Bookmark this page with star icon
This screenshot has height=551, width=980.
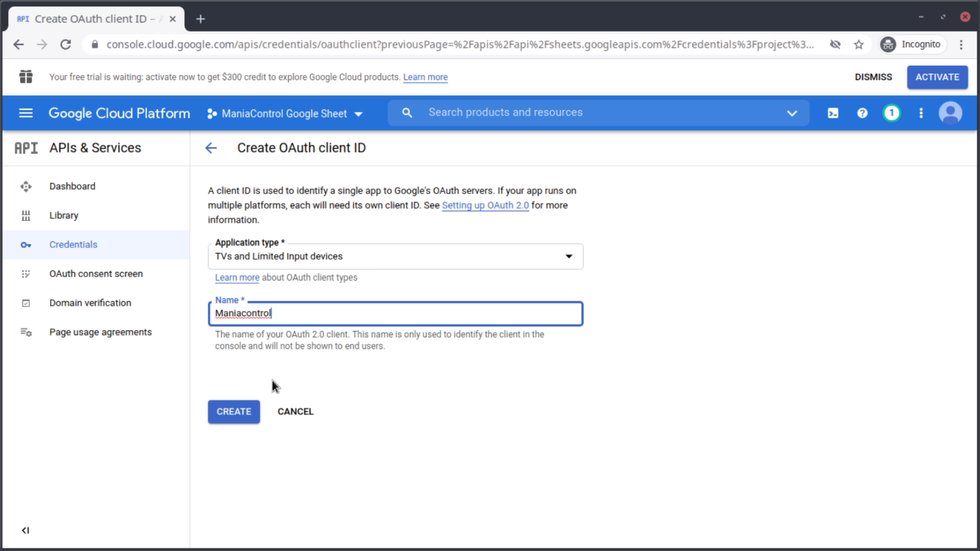pyautogui.click(x=859, y=44)
